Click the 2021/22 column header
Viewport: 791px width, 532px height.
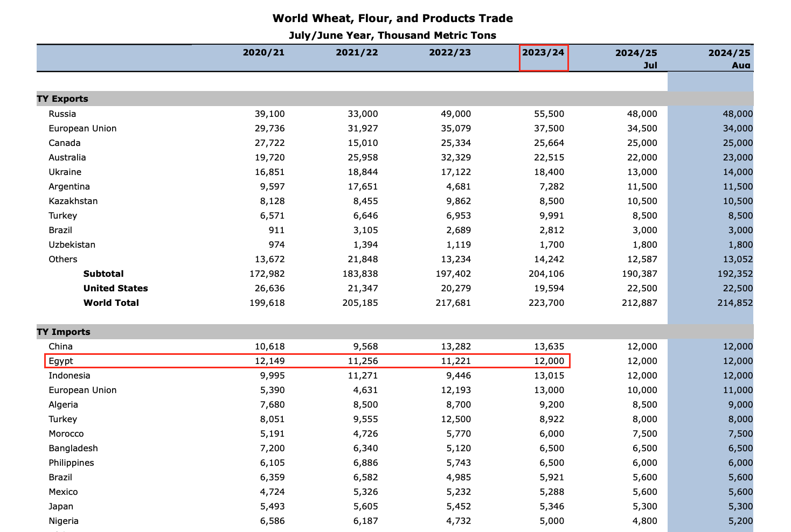[357, 53]
